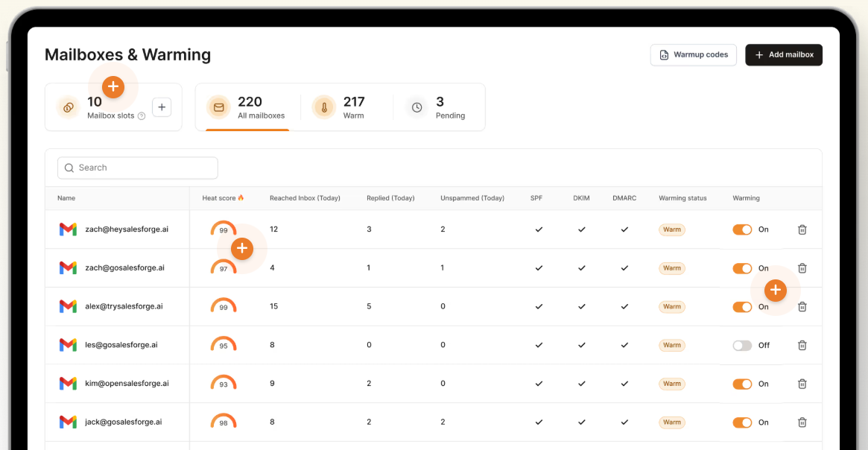
Task: Delete the zach@heysalesforge.ai mailbox
Action: (x=802, y=229)
